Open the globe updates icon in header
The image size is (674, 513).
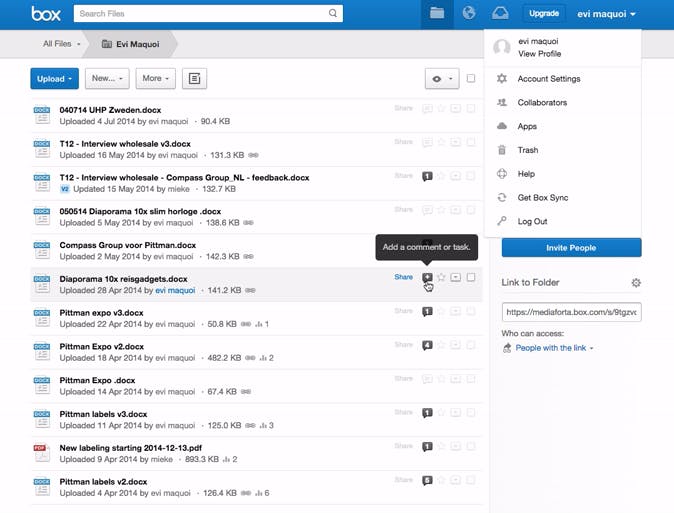(469, 13)
